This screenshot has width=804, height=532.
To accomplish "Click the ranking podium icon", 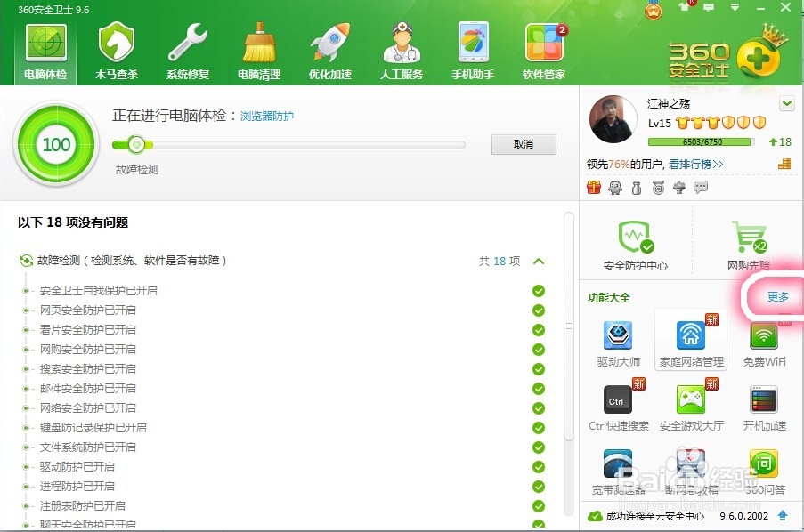I will [784, 164].
